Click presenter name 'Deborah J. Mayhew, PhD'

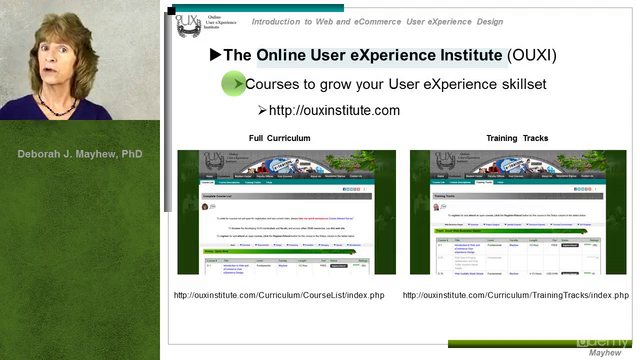click(80, 154)
